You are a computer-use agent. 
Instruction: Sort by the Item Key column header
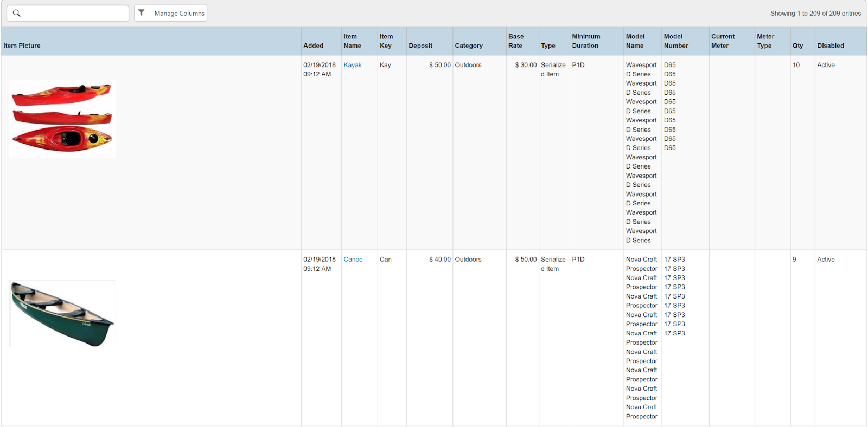pos(386,41)
